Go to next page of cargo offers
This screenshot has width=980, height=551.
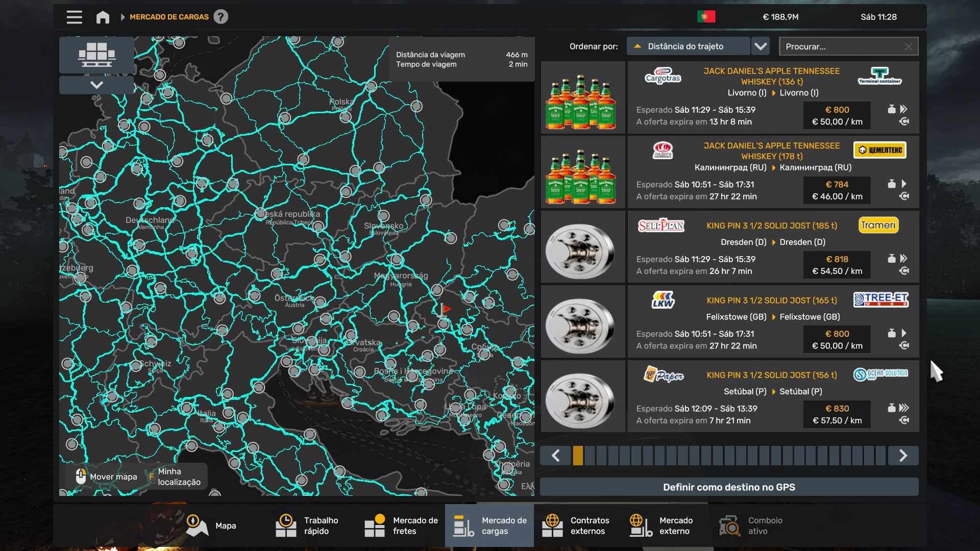(903, 456)
